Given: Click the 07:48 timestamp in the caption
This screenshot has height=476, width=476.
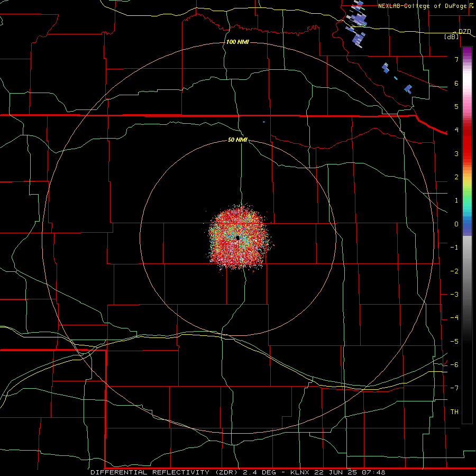Looking at the screenshot, I should 375,472.
